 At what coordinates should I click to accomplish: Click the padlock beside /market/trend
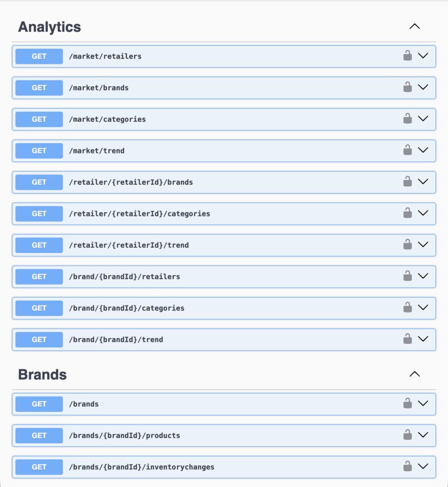(x=407, y=150)
